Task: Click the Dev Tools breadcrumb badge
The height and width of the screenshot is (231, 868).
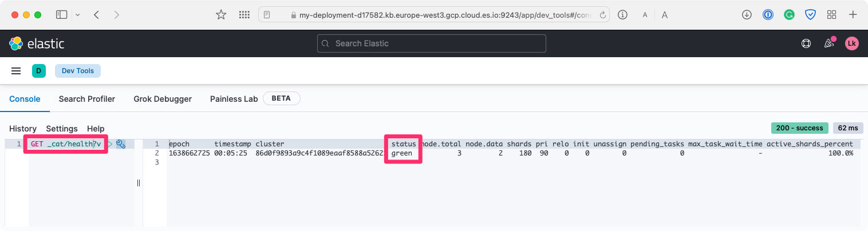Action: [78, 71]
